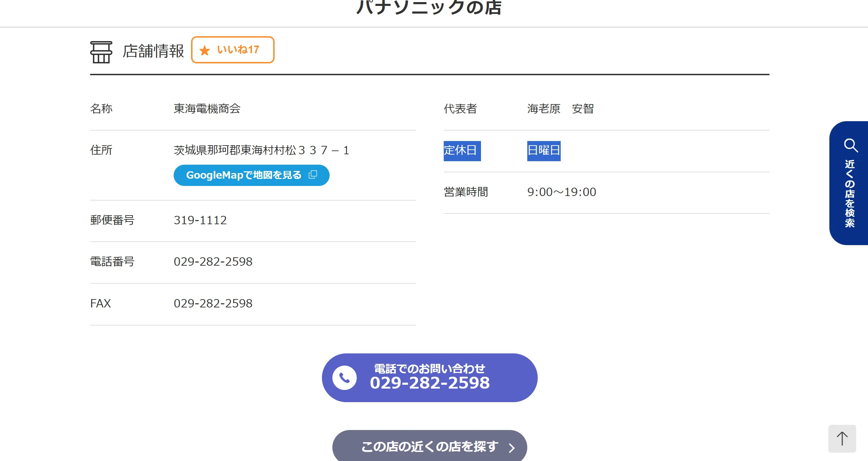Click the FAX value 029-282-2598
Viewport: 868px width, 461px height.
213,303
